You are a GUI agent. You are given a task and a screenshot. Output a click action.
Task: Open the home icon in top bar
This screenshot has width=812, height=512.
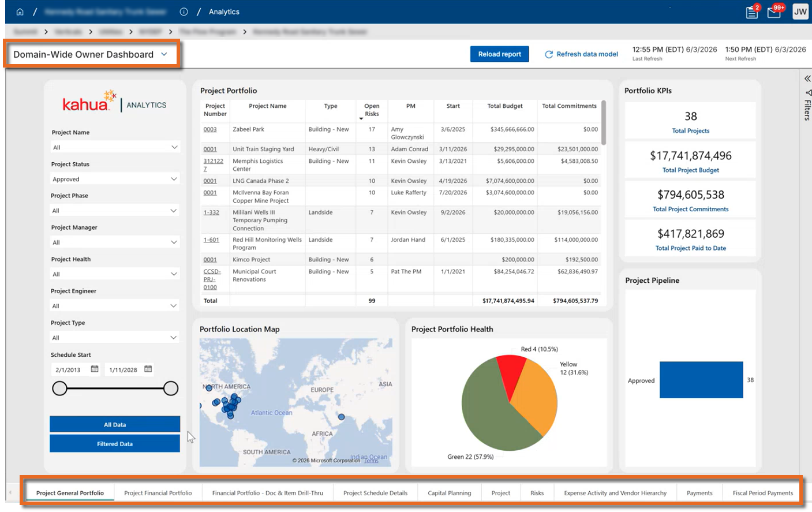click(20, 12)
